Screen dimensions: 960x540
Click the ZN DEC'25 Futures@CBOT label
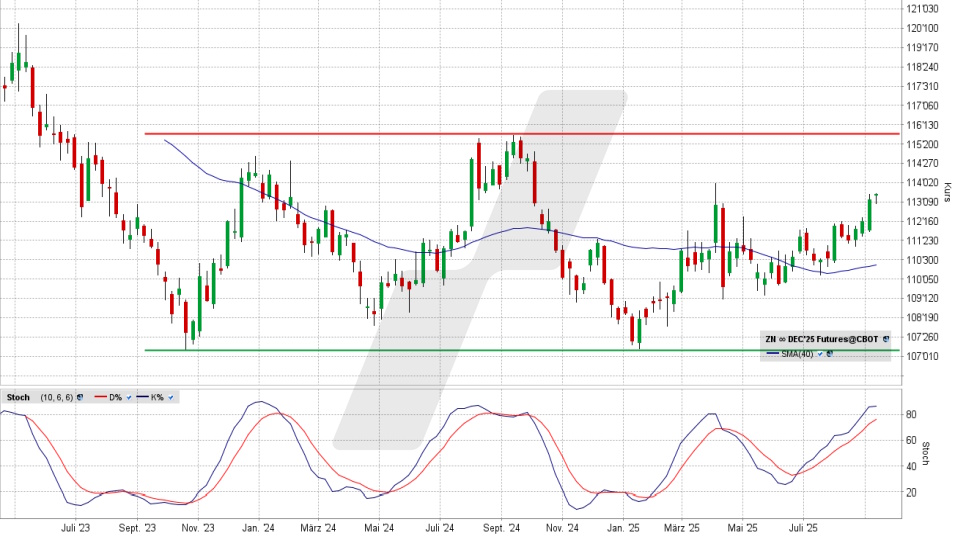tap(822, 339)
